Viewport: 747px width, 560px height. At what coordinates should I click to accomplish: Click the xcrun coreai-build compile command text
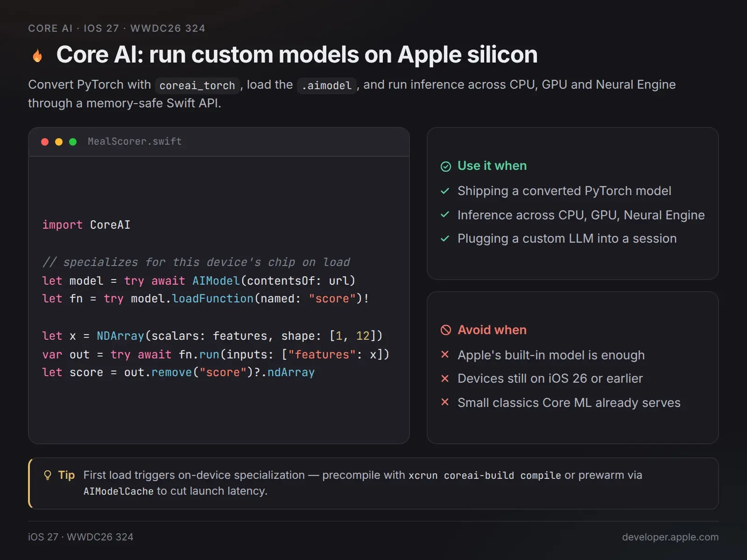pyautogui.click(x=485, y=476)
